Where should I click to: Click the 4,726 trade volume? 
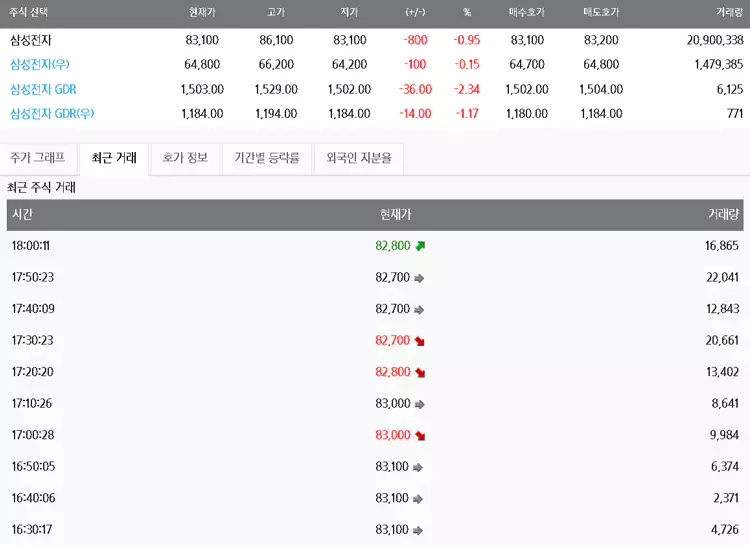725,530
